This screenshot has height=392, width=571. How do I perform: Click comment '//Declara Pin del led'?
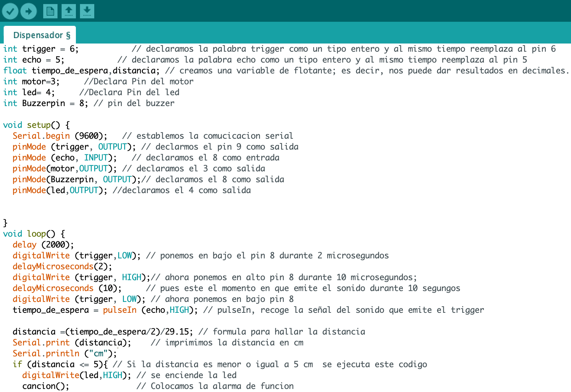tap(129, 92)
